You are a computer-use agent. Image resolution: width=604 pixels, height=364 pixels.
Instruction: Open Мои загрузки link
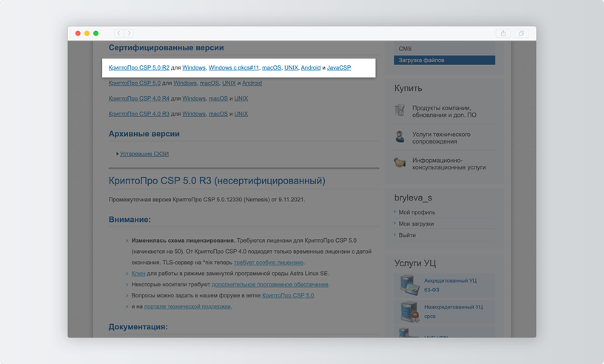point(416,223)
